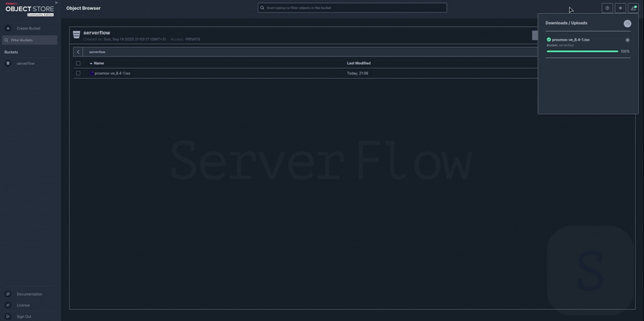The height and width of the screenshot is (321, 644).
Task: Toggle the dark/light theme sun icon
Action: [620, 8]
